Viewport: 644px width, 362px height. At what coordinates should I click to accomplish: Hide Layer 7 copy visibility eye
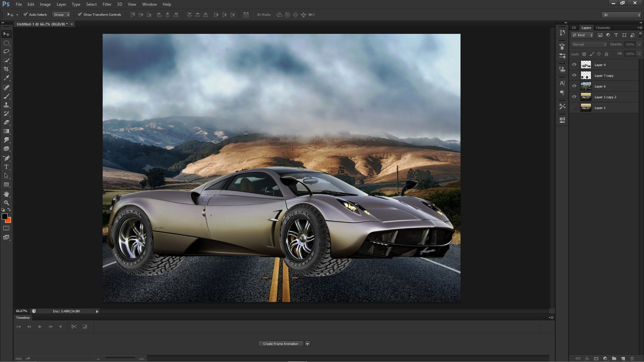coord(574,75)
